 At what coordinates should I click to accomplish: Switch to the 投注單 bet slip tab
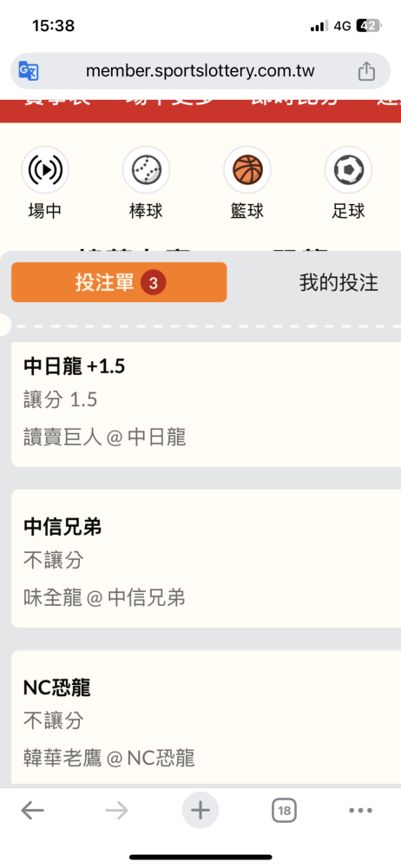coord(119,282)
